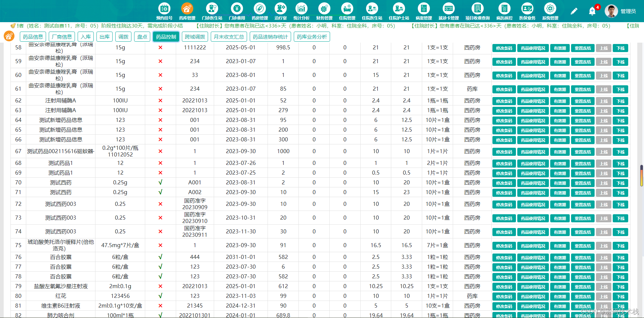The height and width of the screenshot is (318, 644).
Task: Open the notification bell with badge 4
Action: click(x=592, y=11)
